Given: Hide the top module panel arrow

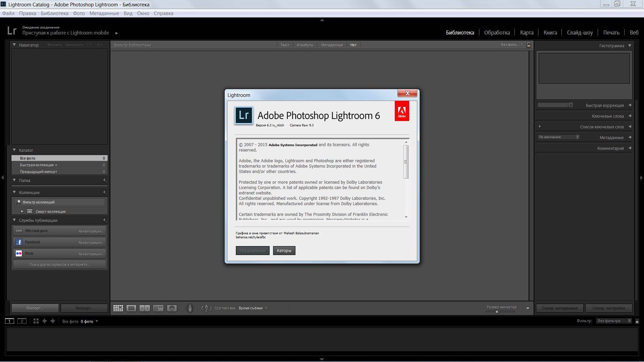Looking at the screenshot, I should click(322, 20).
